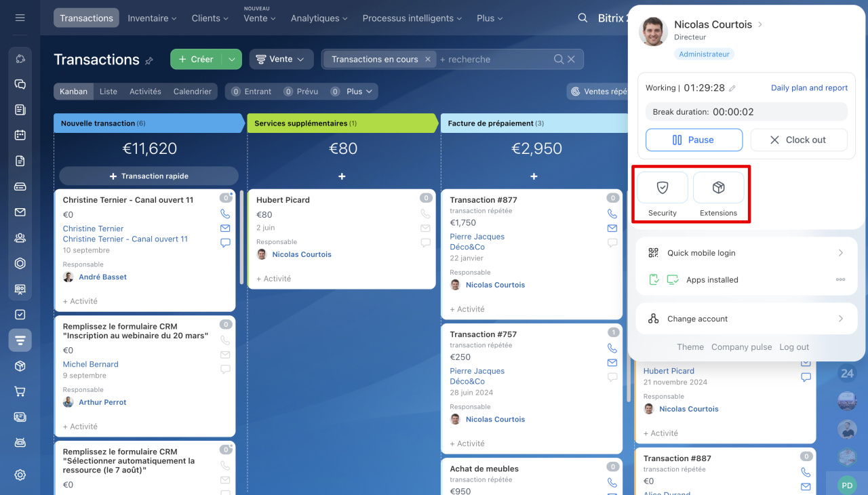This screenshot has width=868, height=495.
Task: Click the shopping cart sidebar icon
Action: tap(20, 391)
